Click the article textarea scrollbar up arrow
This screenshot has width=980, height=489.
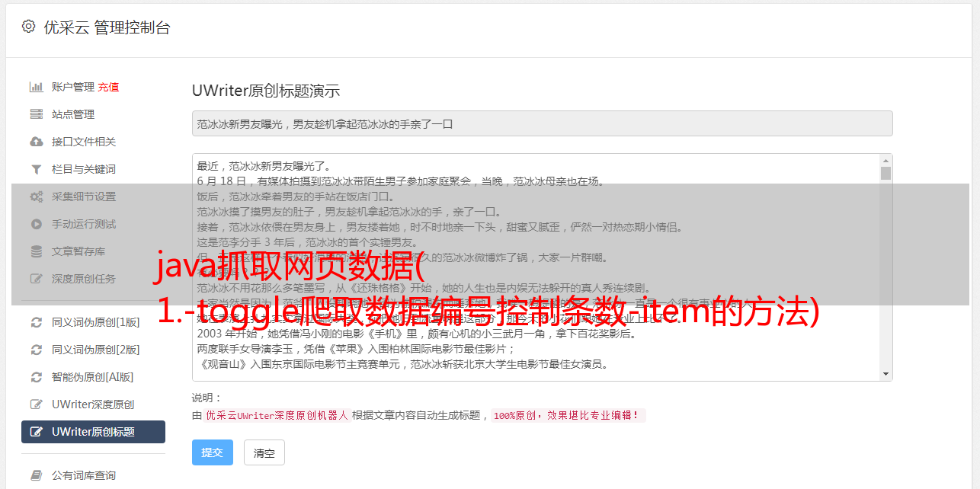(886, 161)
